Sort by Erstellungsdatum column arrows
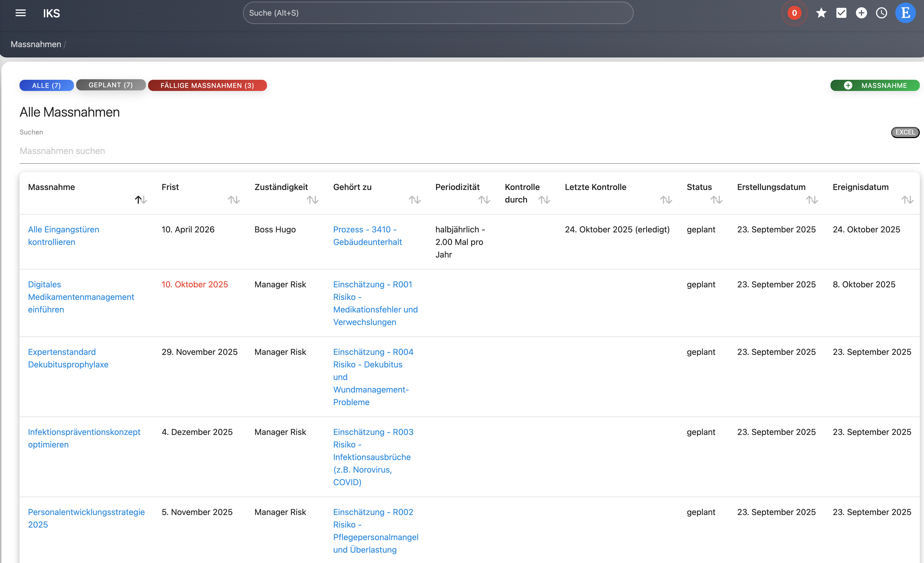 [812, 200]
